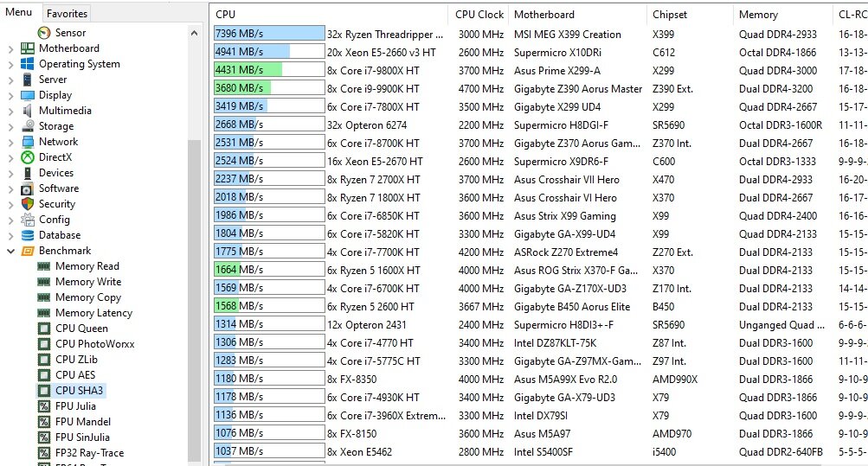
Task: Click the CPU PhotoWorxx chip icon
Action: point(44,344)
